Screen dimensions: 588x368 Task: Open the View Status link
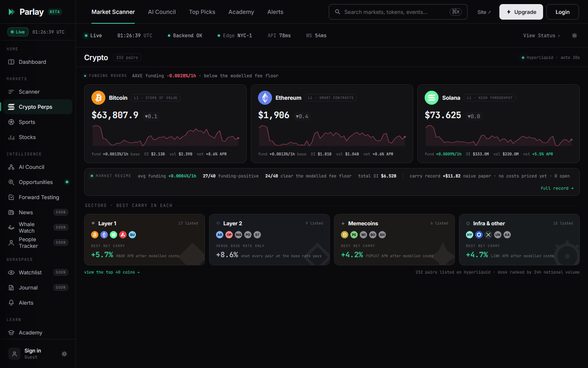point(541,36)
